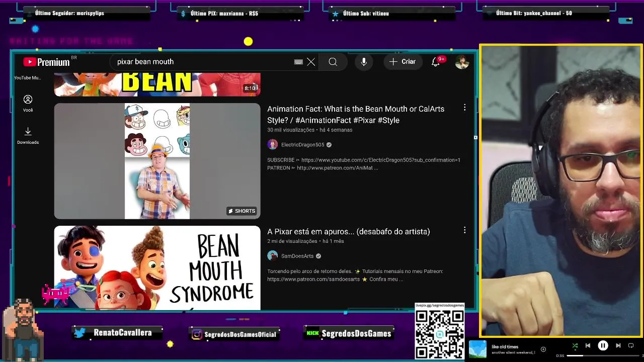Viewport: 644px width, 362px height.
Task: Add 'like old times' to library with plus icon
Action: tap(543, 349)
